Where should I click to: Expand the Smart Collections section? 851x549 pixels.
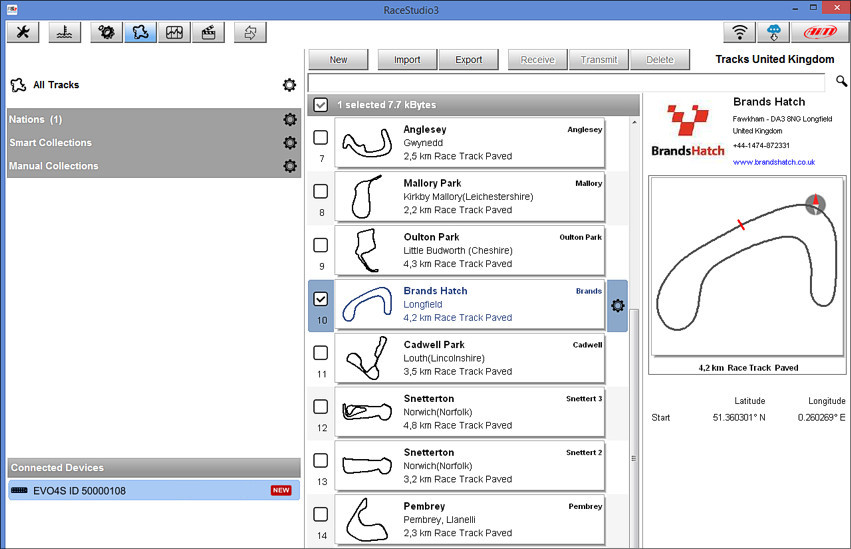(x=154, y=143)
